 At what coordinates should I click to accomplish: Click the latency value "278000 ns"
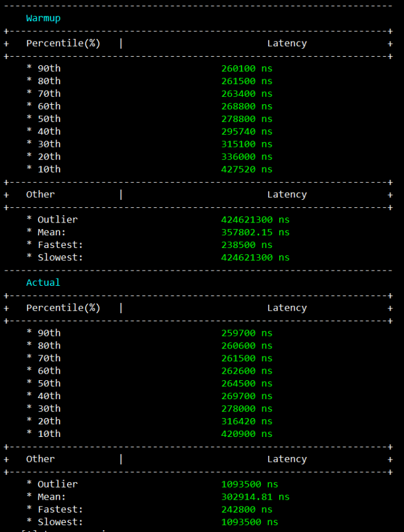247,408
